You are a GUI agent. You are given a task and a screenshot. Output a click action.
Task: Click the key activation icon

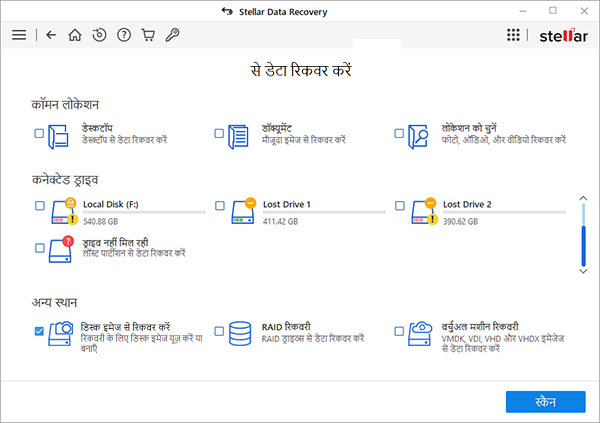coord(172,35)
